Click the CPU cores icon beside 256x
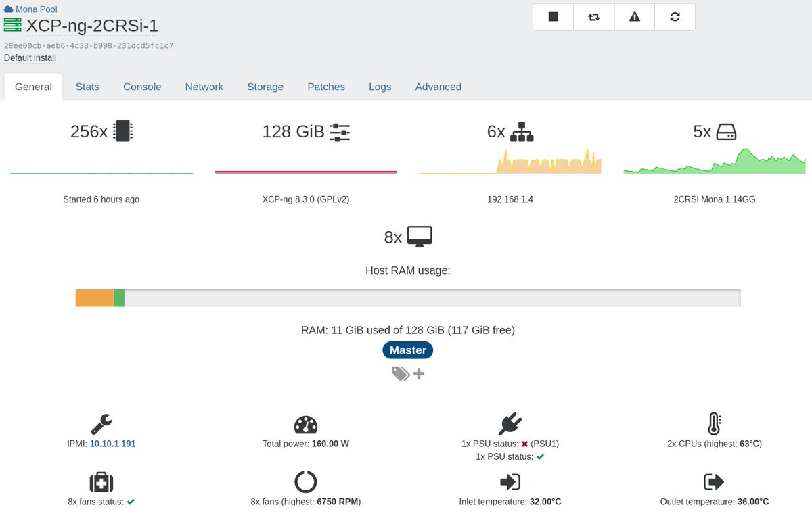The image size is (812, 520). tap(123, 131)
